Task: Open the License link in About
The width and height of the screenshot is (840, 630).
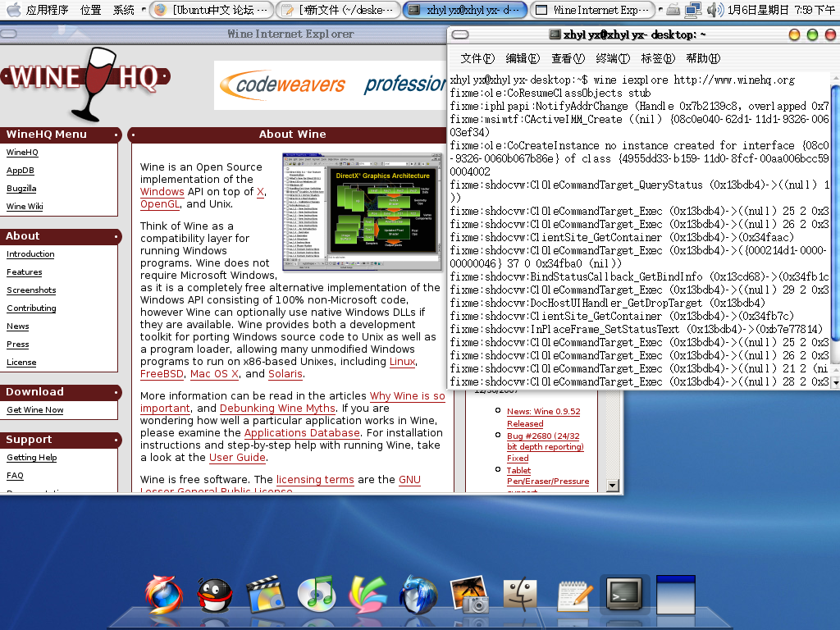Action: 21,362
